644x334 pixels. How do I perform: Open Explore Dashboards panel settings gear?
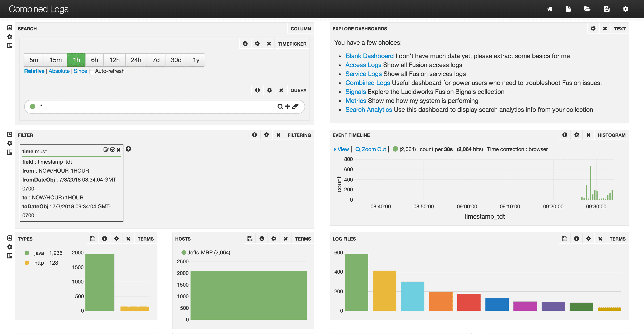coord(593,28)
